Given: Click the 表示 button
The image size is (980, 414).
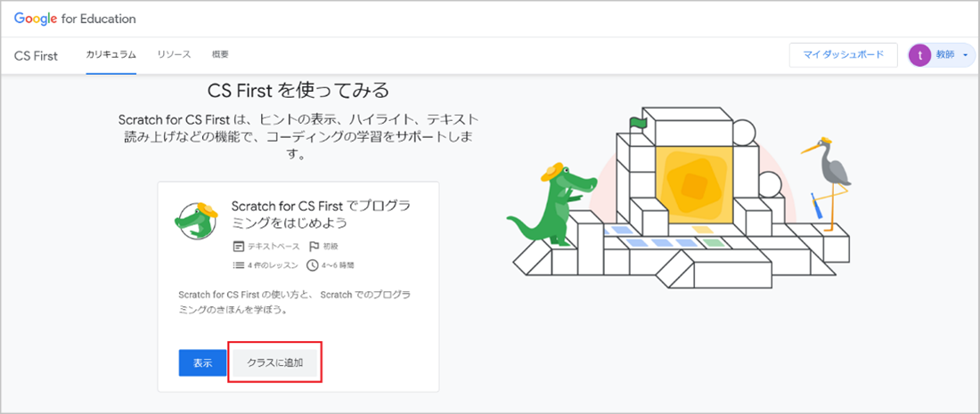Looking at the screenshot, I should point(202,362).
